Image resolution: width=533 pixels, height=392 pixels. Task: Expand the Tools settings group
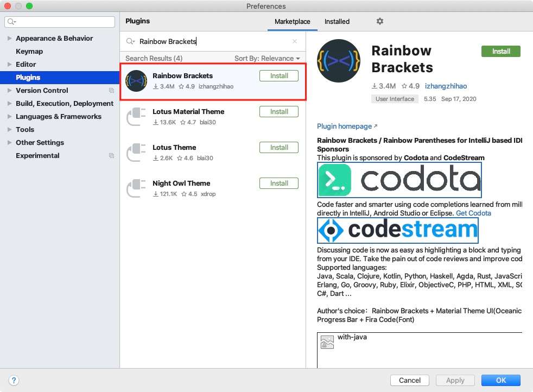(x=10, y=130)
